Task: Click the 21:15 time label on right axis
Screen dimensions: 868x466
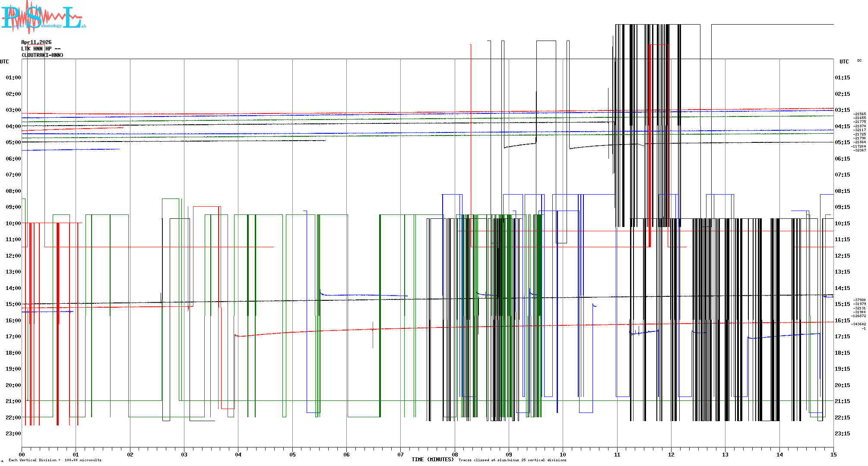Action: click(842, 401)
